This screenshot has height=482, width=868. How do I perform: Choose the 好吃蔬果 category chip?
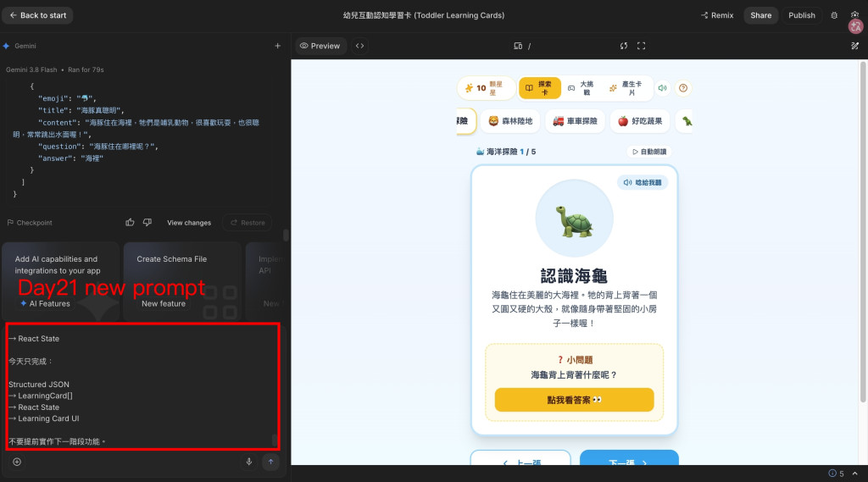click(640, 121)
